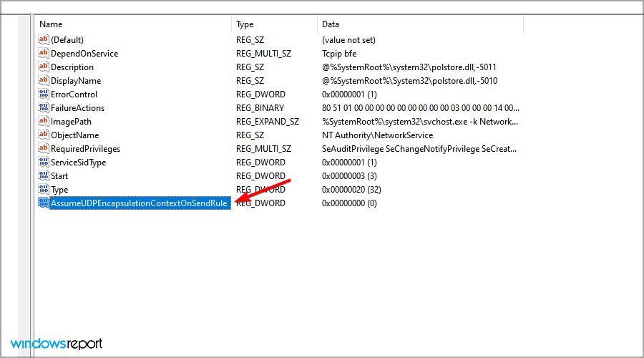Click the '0x00000003 (3)' data cell
The width and height of the screenshot is (644, 358).
coord(349,176)
